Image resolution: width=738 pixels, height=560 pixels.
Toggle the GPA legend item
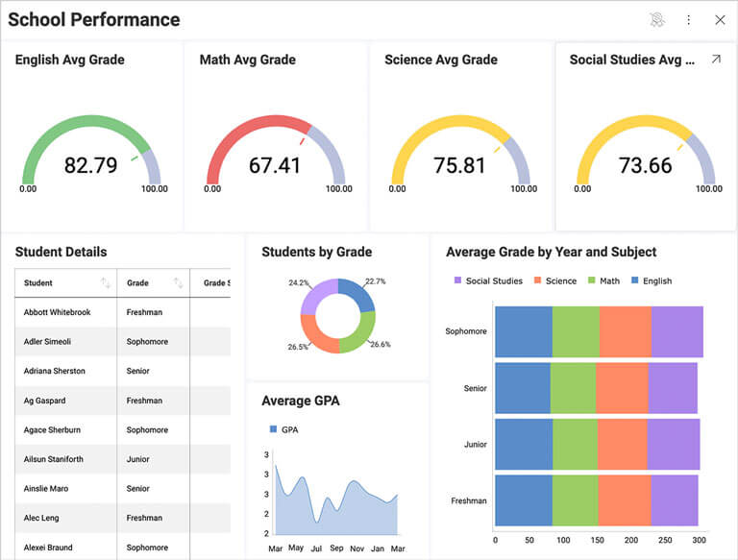pos(283,429)
